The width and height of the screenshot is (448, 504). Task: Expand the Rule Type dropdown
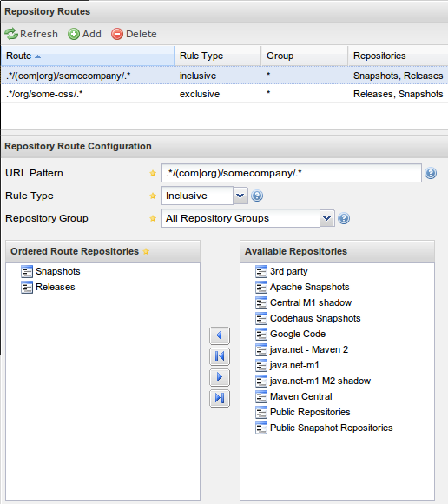click(240, 196)
